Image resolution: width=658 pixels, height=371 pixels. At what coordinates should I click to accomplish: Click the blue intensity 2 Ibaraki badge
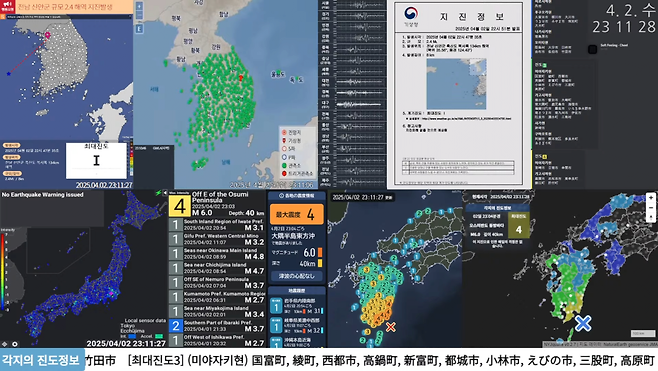(176, 325)
